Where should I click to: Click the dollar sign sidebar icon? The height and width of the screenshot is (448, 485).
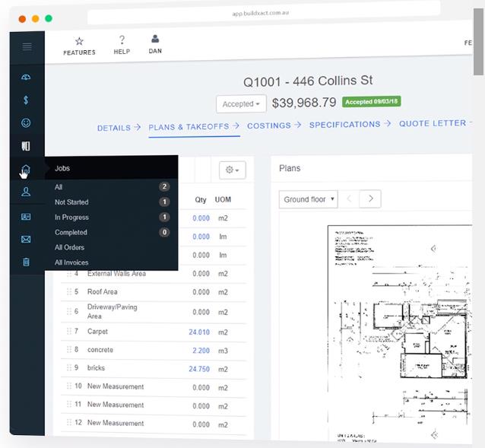click(x=26, y=100)
